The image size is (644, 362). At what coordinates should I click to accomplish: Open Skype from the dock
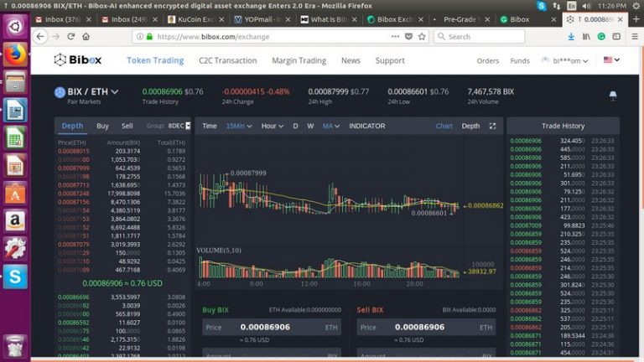click(15, 277)
